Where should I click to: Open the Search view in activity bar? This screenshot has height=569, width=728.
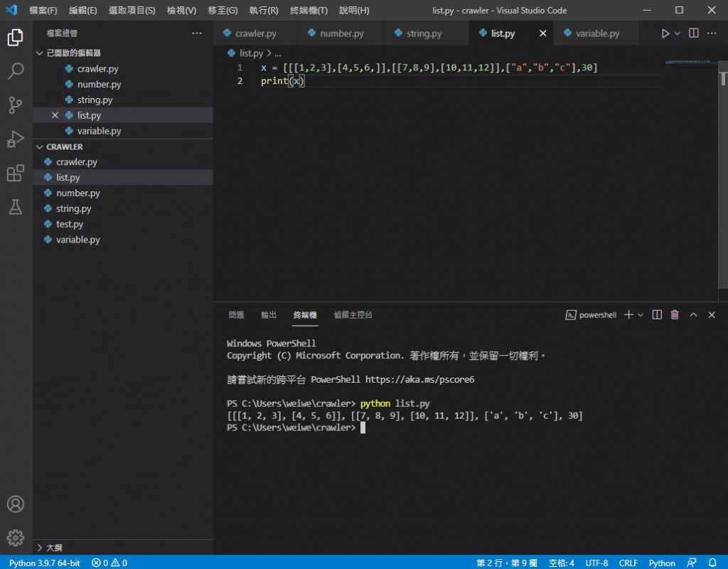pos(16,71)
